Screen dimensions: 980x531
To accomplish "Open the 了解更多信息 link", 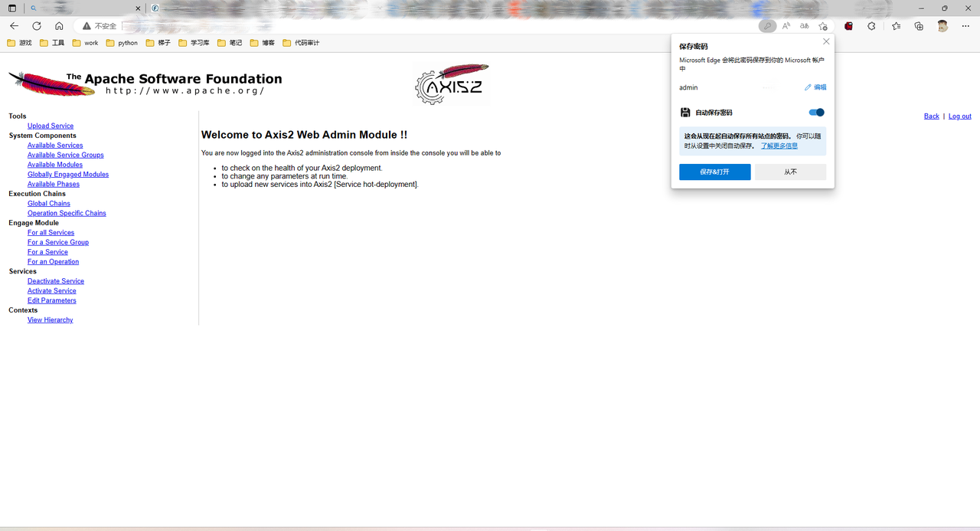I will 779,146.
